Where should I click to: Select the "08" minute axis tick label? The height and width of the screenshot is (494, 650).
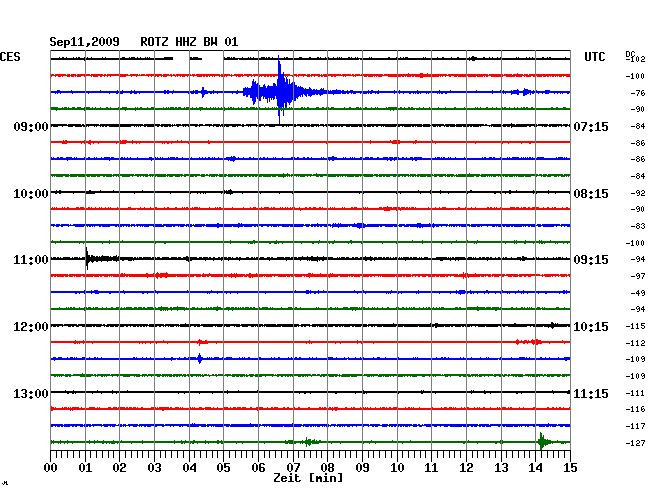pos(327,468)
